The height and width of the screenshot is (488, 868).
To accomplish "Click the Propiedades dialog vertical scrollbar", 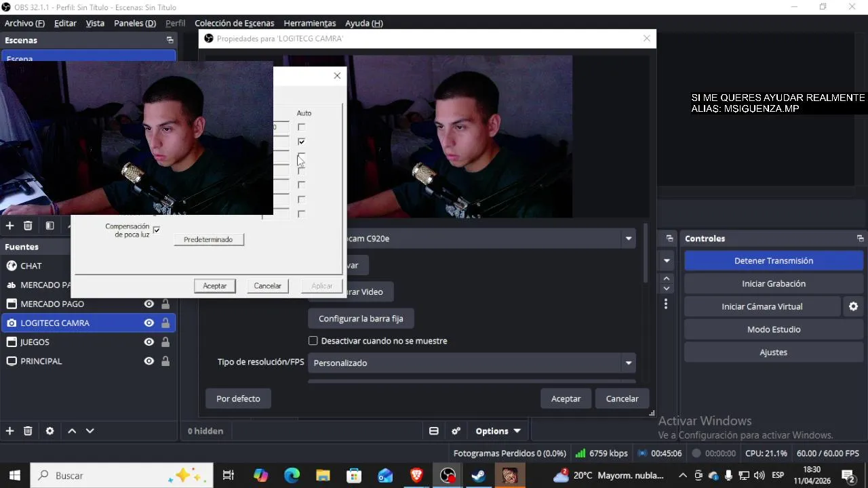I will pos(645,254).
